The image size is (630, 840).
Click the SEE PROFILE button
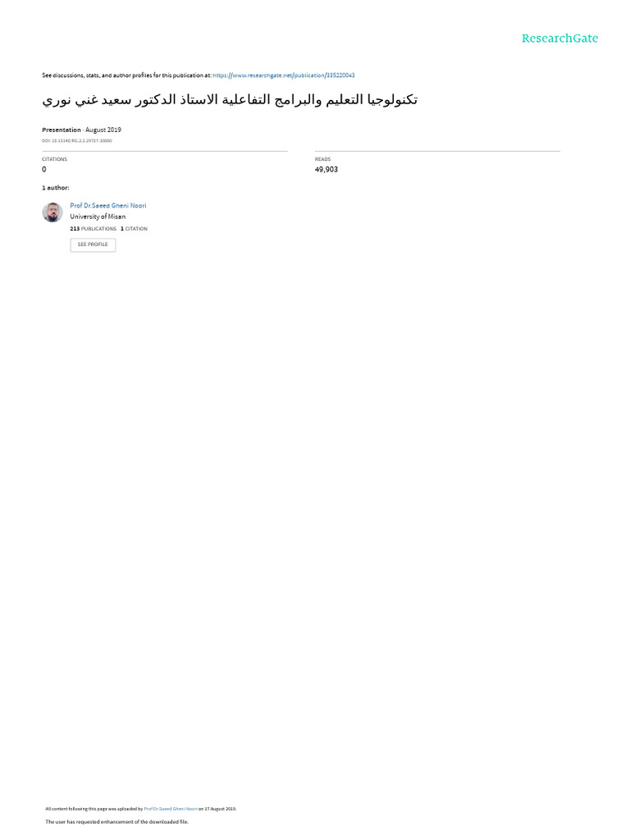coord(93,244)
